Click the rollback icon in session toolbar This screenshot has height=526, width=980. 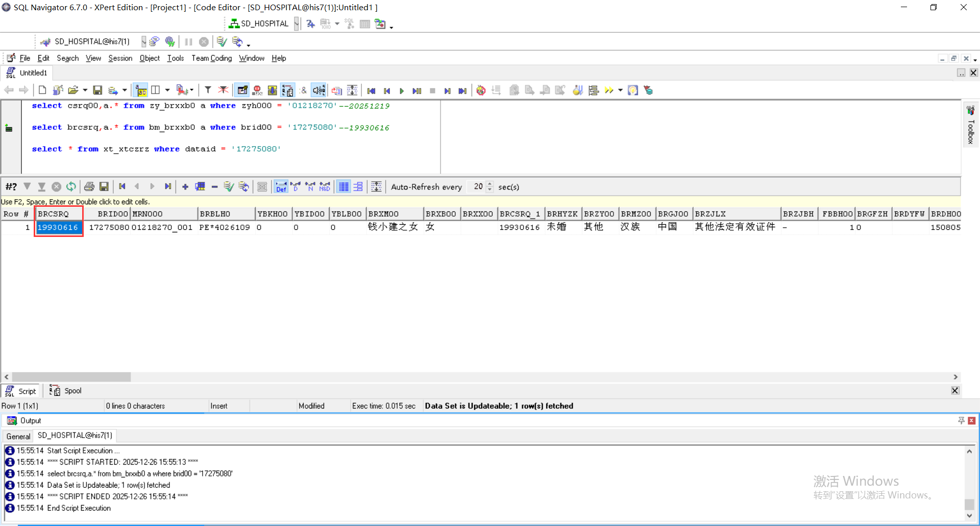pos(237,41)
